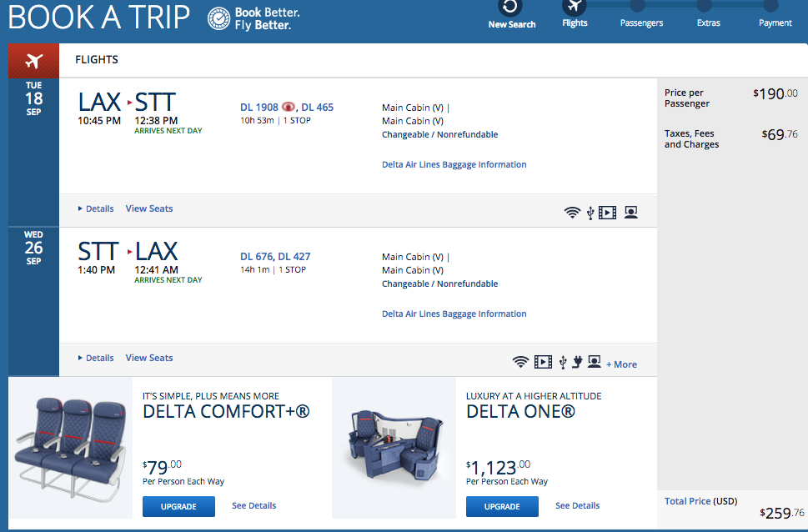
Task: Click the video entertainment icon on the outbound flight
Action: (x=607, y=212)
